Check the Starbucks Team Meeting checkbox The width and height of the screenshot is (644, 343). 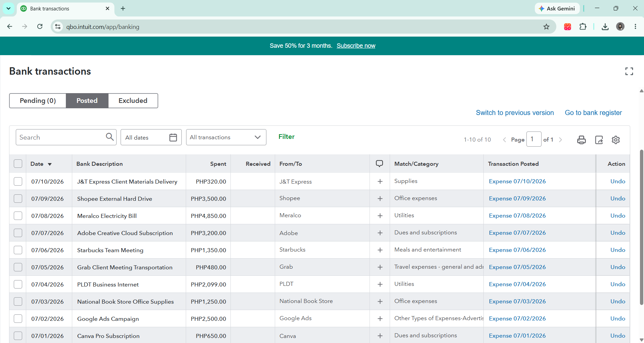(18, 250)
